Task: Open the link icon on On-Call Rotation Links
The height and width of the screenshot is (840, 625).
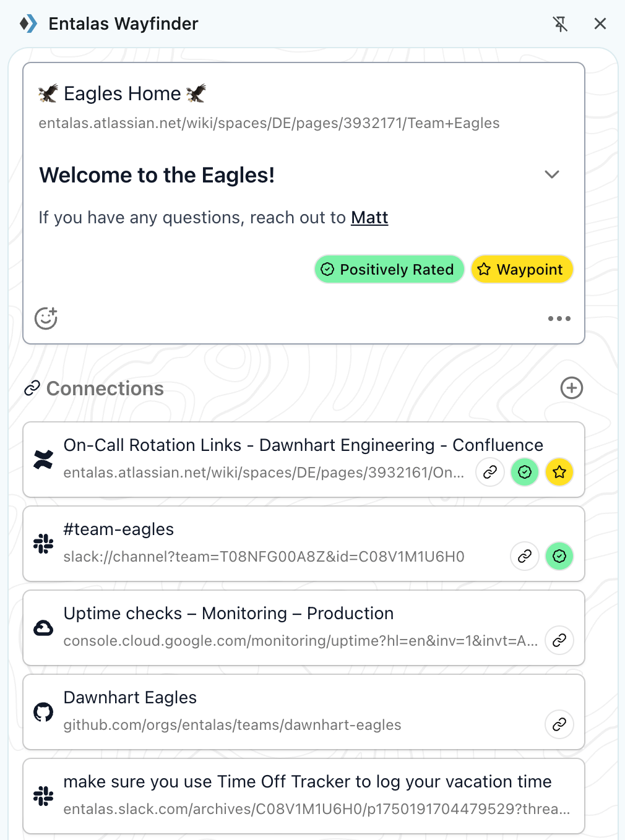Action: click(x=489, y=472)
